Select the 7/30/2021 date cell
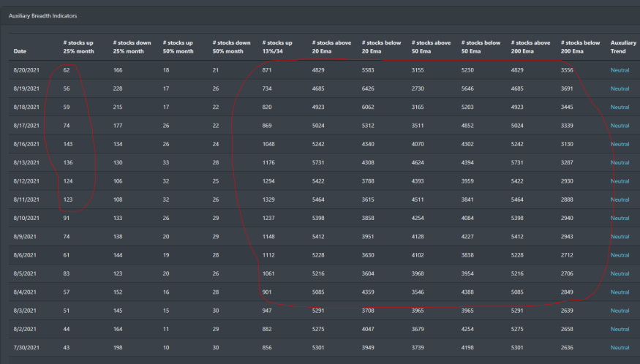Viewport: 640px width, 364px height. [26, 348]
